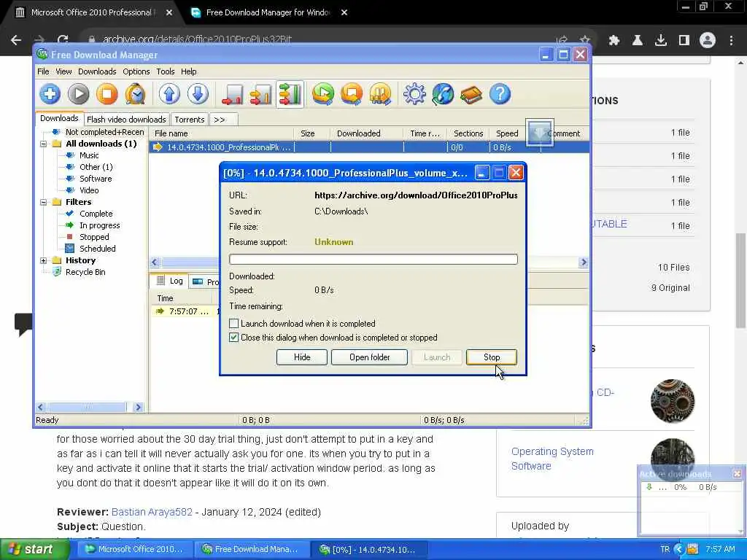Image resolution: width=747 pixels, height=560 pixels.
Task: Open the Options menu
Action: pos(136,71)
